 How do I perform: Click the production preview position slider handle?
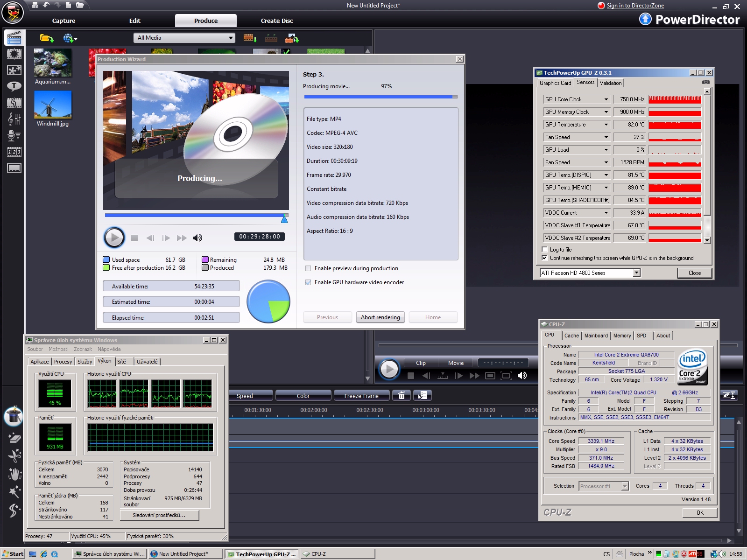[x=284, y=218]
